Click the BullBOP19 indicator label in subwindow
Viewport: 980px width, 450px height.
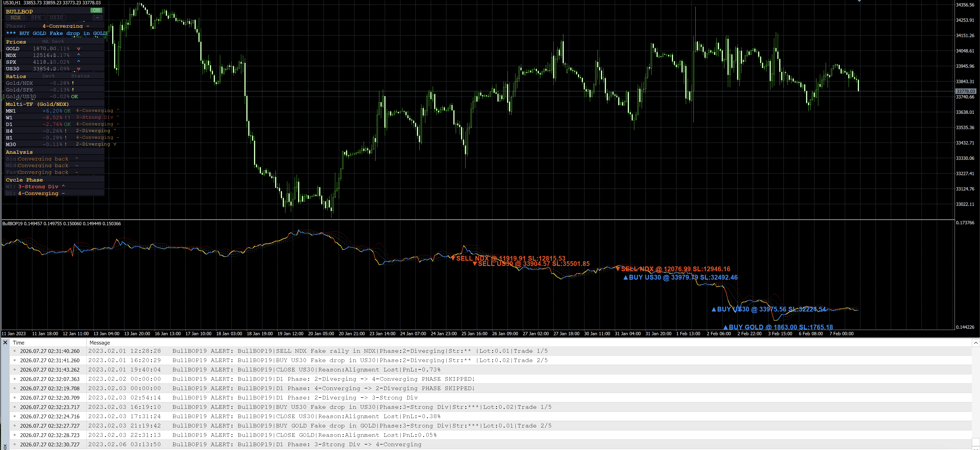click(x=62, y=224)
